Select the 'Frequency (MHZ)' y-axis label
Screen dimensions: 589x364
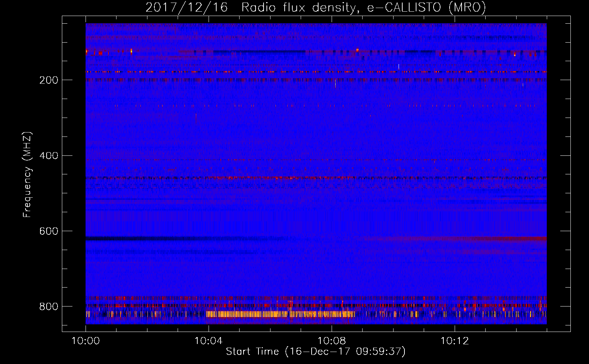27,174
